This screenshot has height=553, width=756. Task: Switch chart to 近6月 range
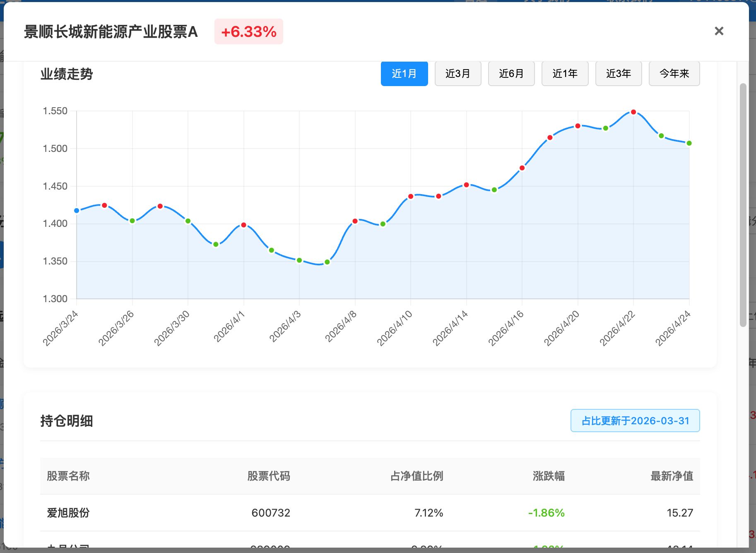pos(511,74)
